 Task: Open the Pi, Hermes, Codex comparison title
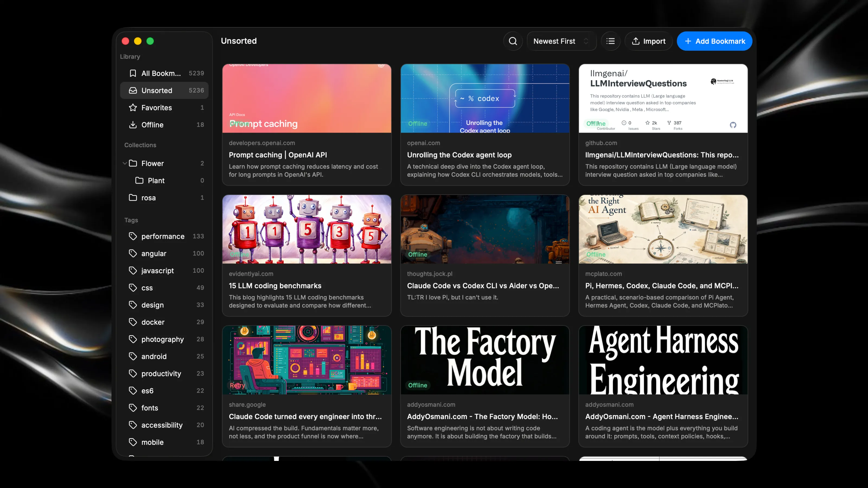coord(662,285)
